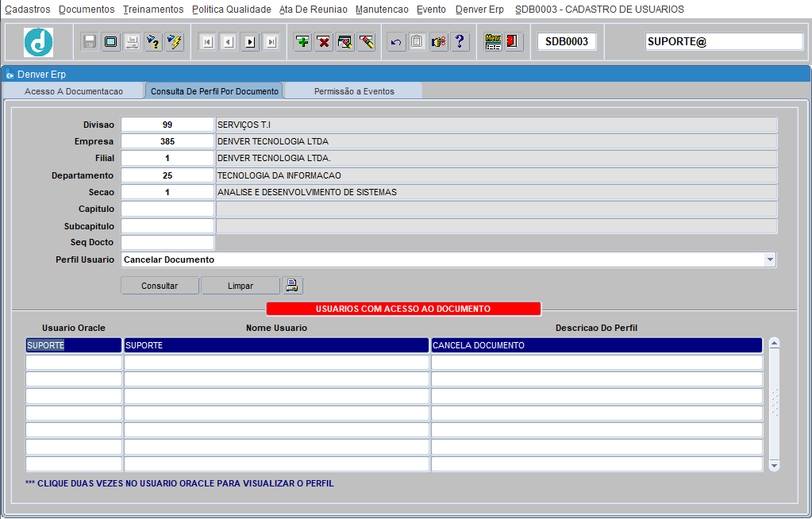The width and height of the screenshot is (812, 519).
Task: Click the SUPORTE@ user field in toolbar
Action: [x=724, y=41]
